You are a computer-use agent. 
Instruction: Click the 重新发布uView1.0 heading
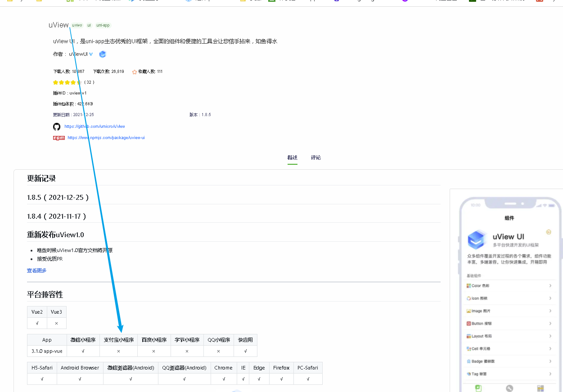click(x=55, y=235)
